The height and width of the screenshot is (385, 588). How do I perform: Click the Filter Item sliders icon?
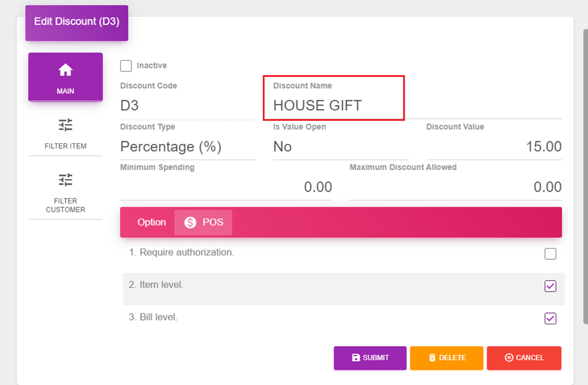[65, 125]
